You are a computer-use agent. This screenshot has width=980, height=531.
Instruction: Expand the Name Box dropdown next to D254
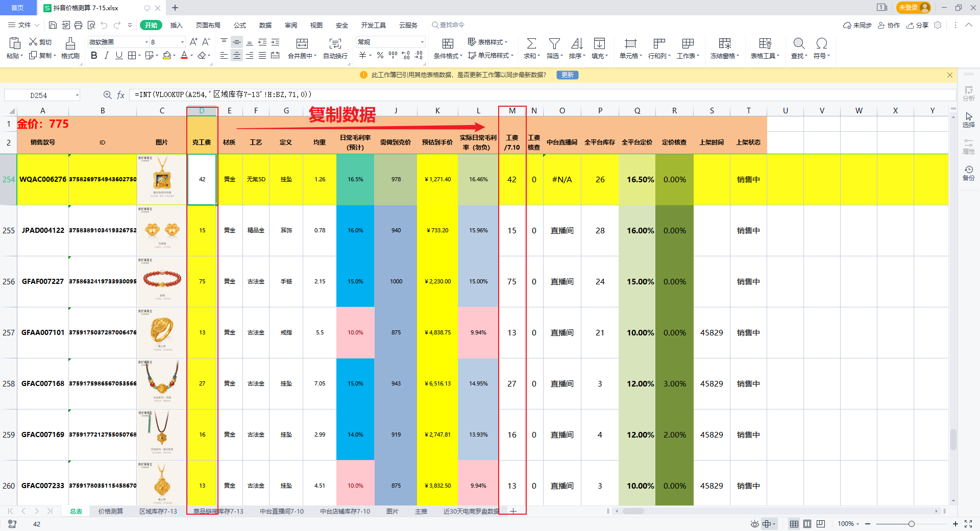pos(77,95)
